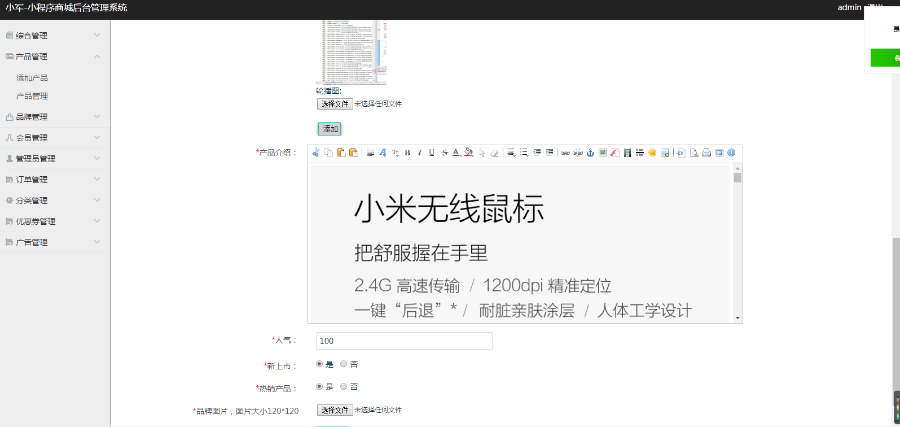Click 选择文件 for the 品牌图片 upload
This screenshot has width=900, height=427.
tap(335, 410)
